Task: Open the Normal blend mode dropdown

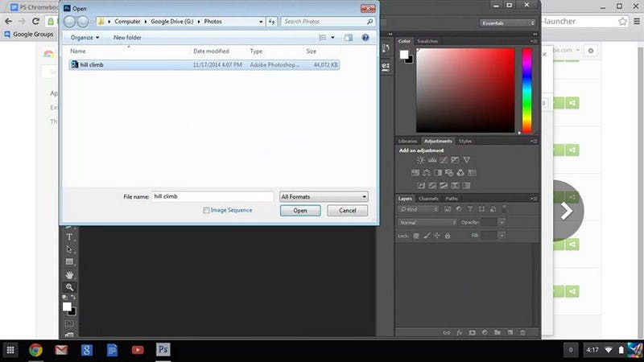Action: coord(428,222)
